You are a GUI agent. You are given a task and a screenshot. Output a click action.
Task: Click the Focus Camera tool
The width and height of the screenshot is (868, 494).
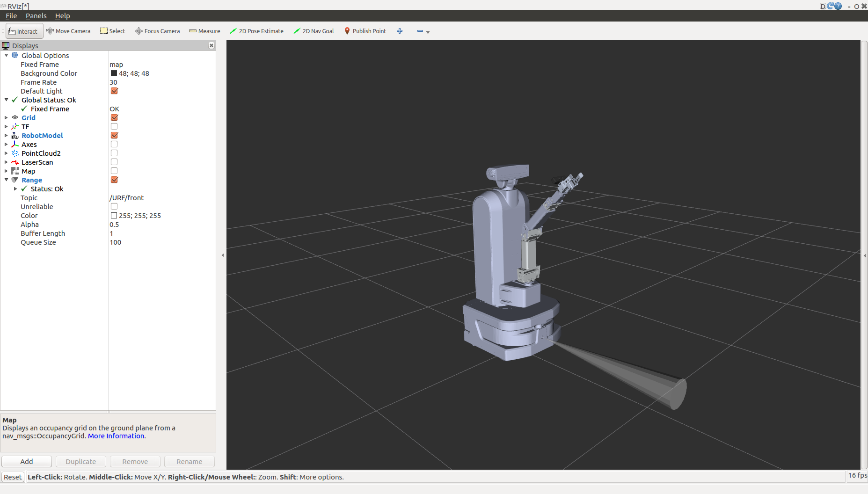[x=157, y=31]
